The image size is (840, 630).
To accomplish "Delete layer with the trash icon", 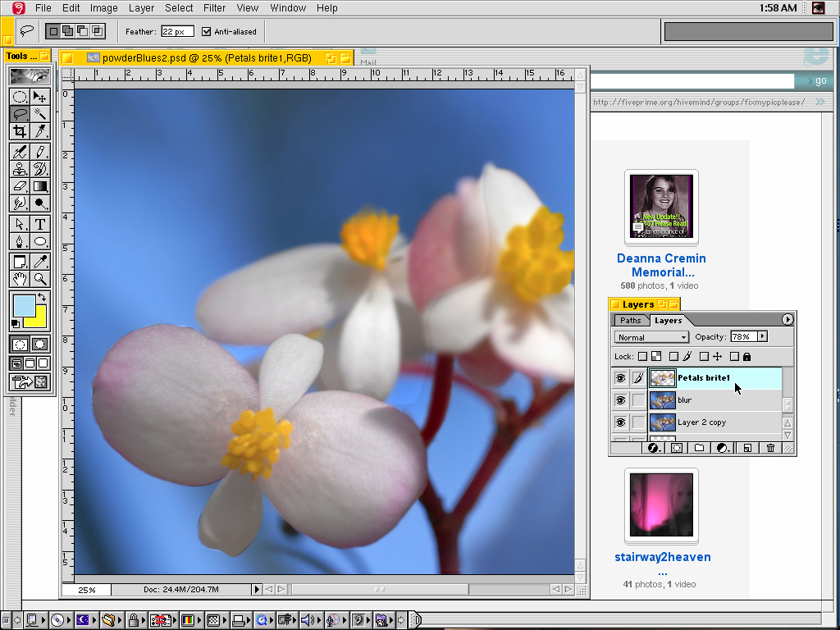I will pos(770,448).
